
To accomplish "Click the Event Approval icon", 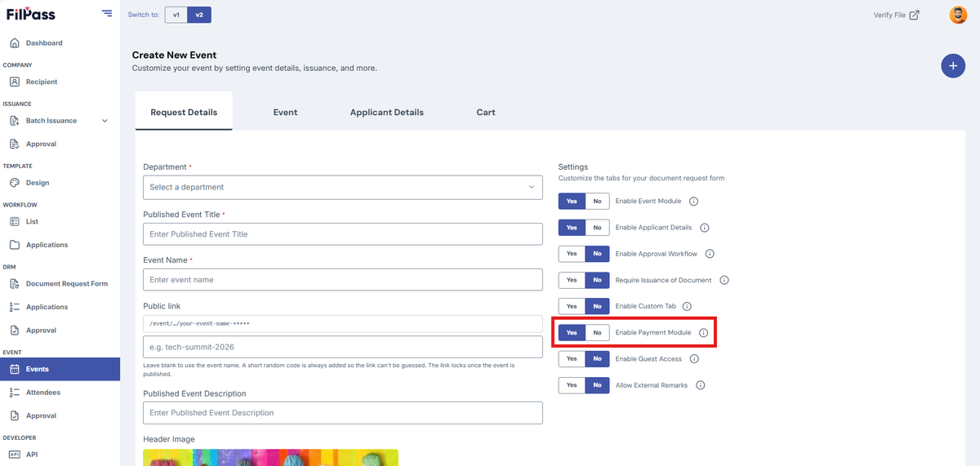I will (x=15, y=415).
